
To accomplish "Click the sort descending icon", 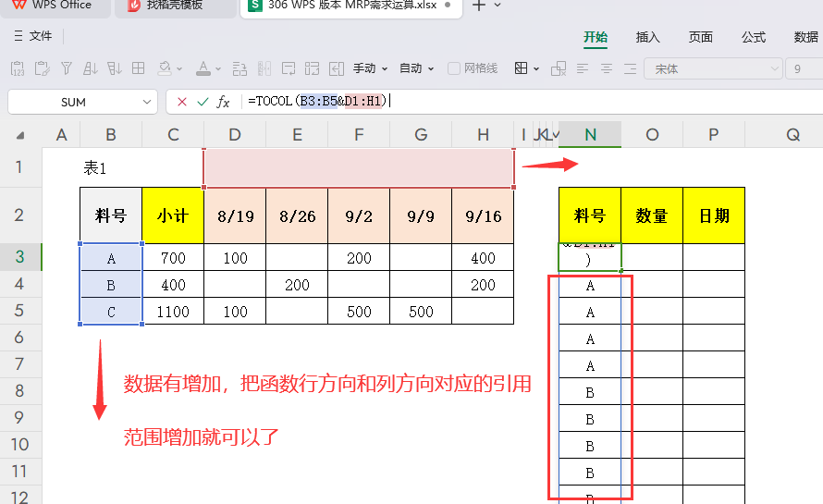I will [115, 68].
